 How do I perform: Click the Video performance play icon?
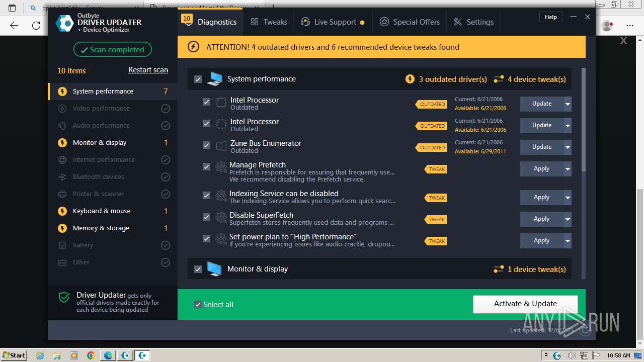coord(62,109)
